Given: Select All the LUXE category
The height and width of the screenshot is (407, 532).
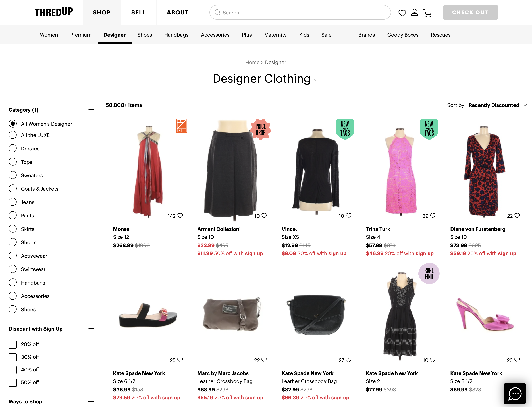Looking at the screenshot, I should 13,135.
